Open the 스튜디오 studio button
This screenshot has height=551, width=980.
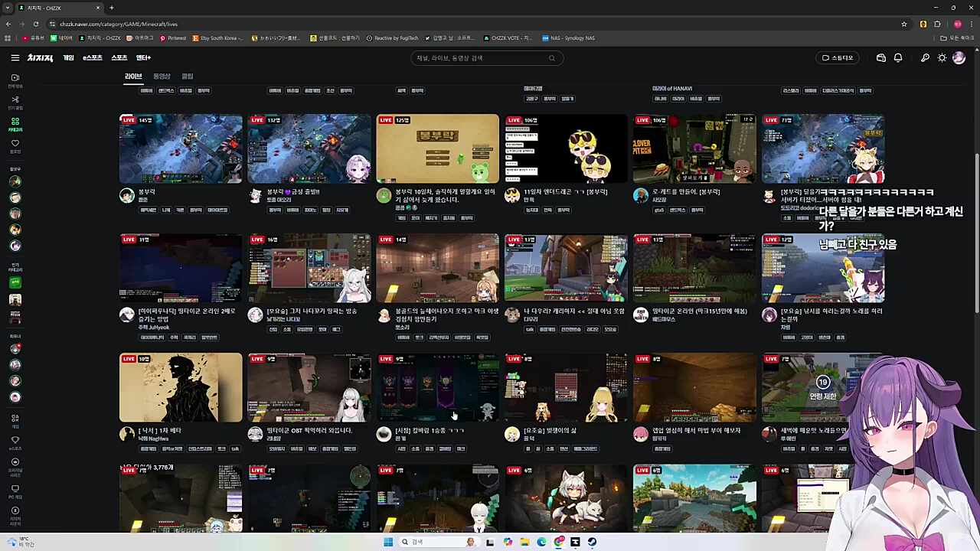(x=837, y=58)
